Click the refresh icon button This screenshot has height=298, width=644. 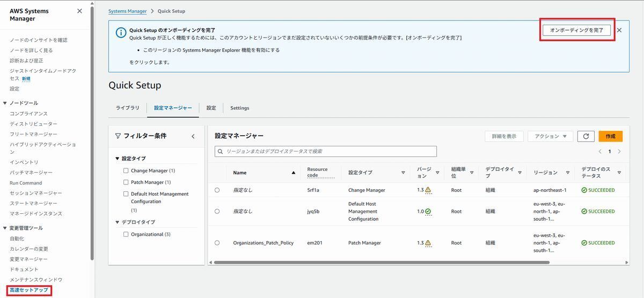click(x=586, y=136)
